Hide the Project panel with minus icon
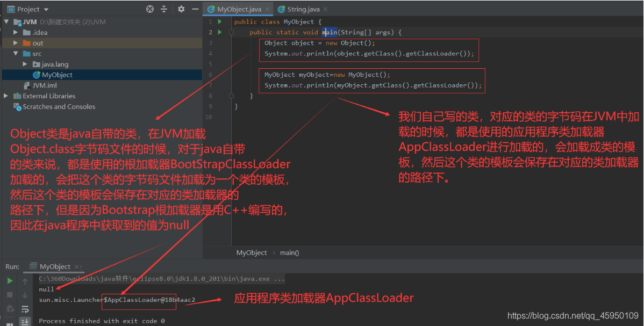 tap(195, 9)
